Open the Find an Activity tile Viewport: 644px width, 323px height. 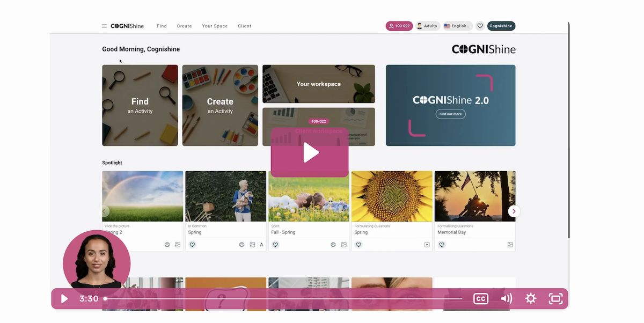click(x=140, y=105)
